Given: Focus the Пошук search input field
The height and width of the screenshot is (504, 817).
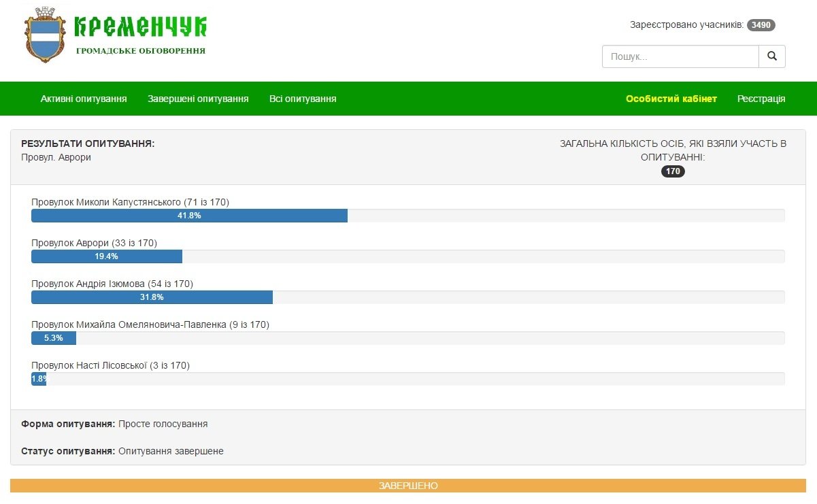Looking at the screenshot, I should point(680,56).
